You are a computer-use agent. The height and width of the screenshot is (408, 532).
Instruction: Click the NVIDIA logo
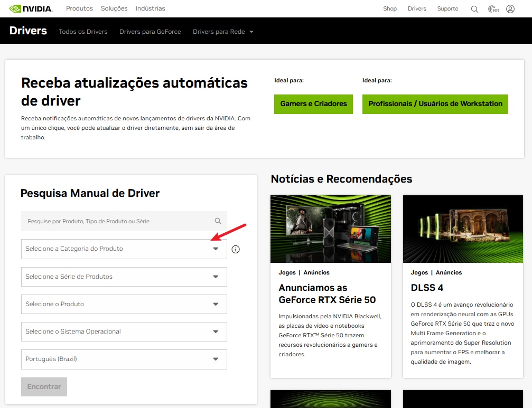tap(31, 8)
